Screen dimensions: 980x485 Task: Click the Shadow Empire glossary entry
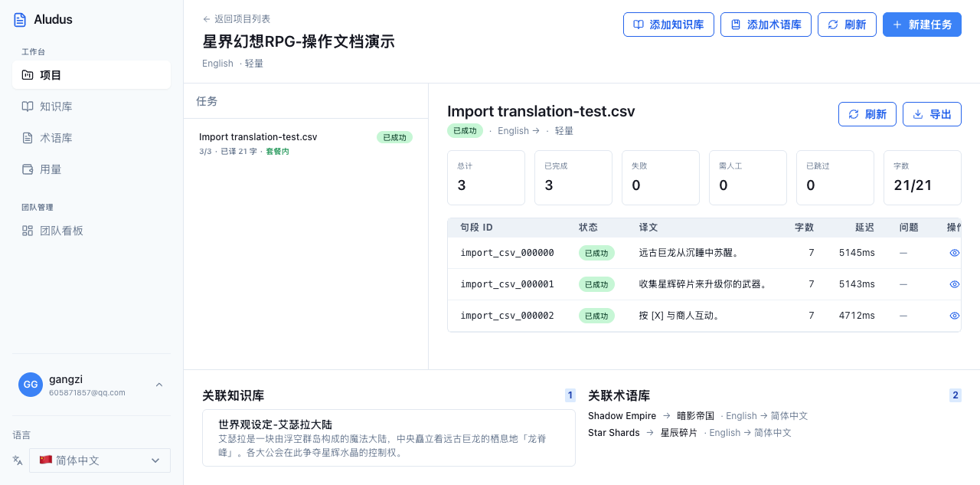[697, 416]
